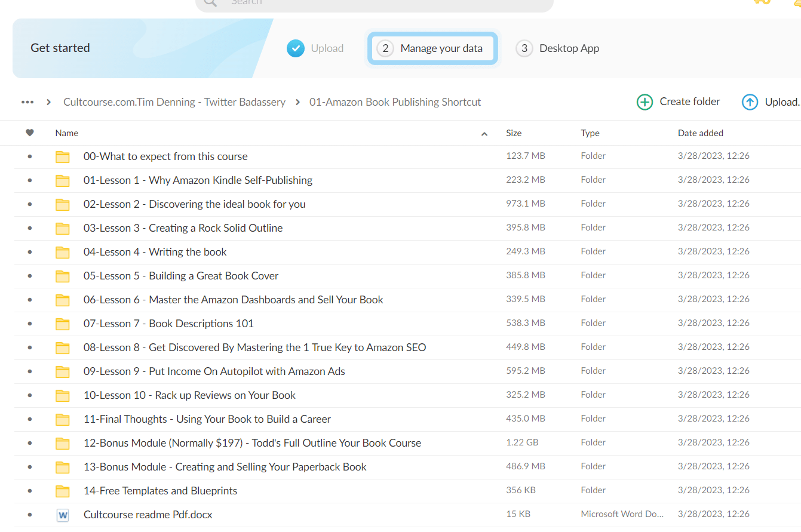801x532 pixels.
Task: Toggle favorite dot for 11-Final Thoughts folder
Action: (x=30, y=419)
